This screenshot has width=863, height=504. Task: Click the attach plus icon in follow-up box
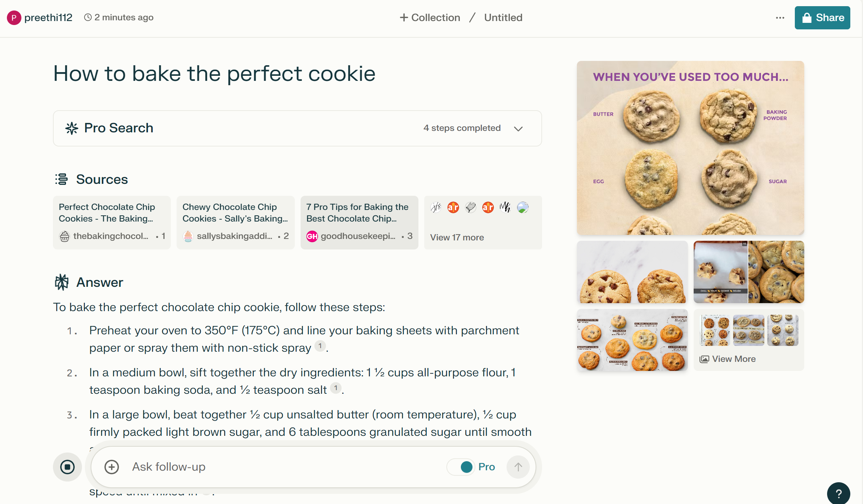click(x=112, y=467)
